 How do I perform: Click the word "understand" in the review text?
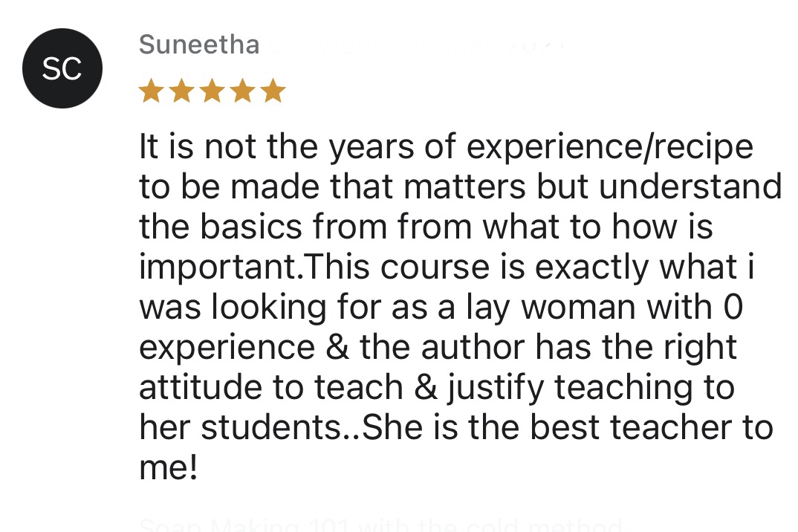[690, 186]
